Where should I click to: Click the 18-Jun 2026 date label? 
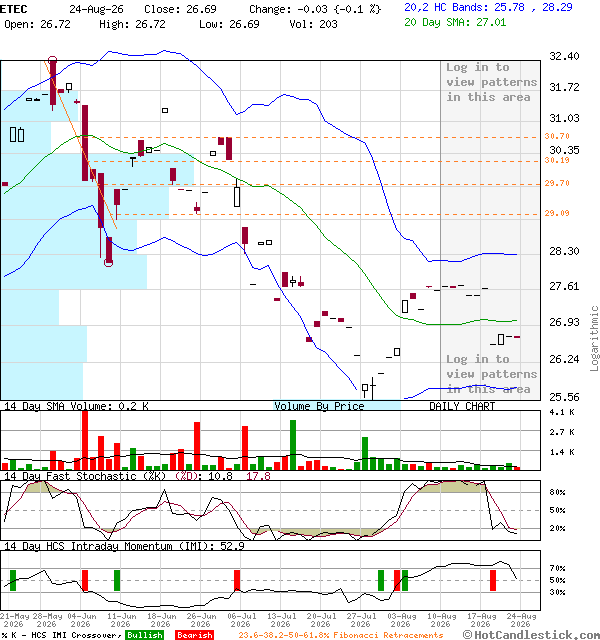pyautogui.click(x=161, y=620)
